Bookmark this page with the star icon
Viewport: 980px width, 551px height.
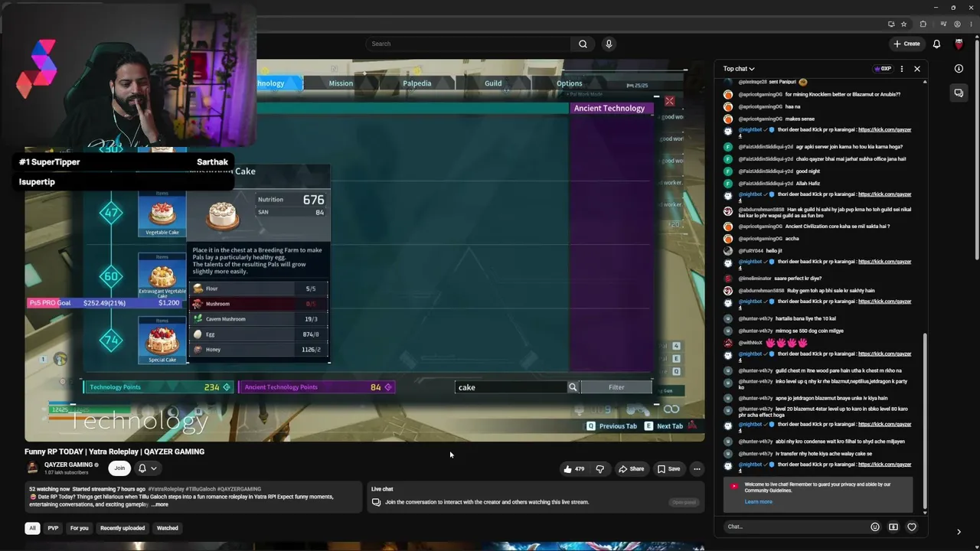pyautogui.click(x=904, y=24)
